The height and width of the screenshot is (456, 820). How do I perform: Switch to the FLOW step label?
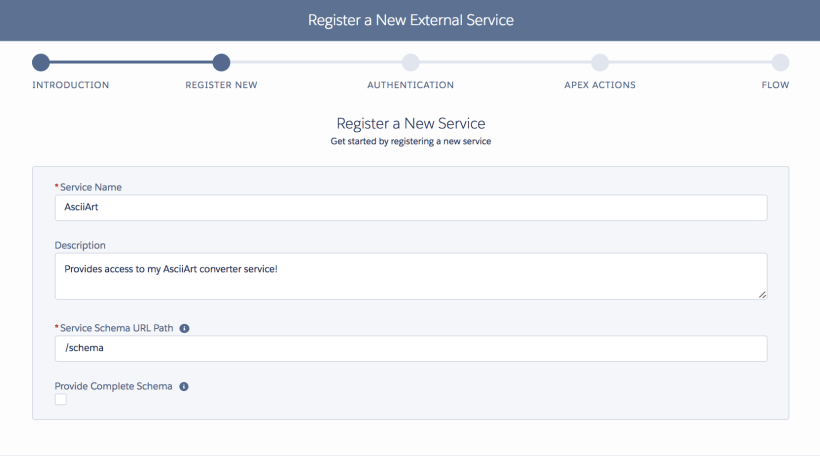[775, 85]
